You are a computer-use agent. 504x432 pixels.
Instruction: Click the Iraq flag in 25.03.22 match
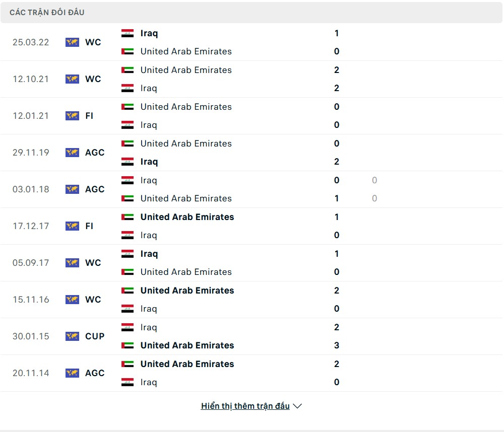click(x=128, y=33)
